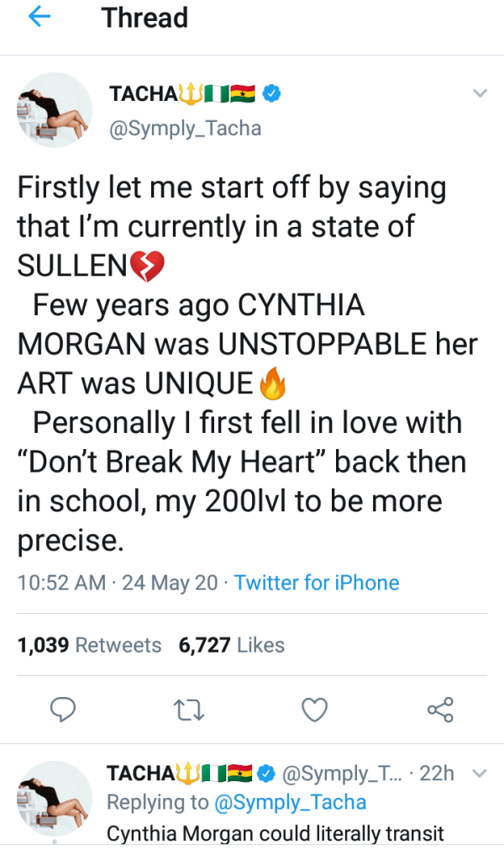The width and height of the screenshot is (504, 861).
Task: Open TACHA's profile picture
Action: point(55,110)
